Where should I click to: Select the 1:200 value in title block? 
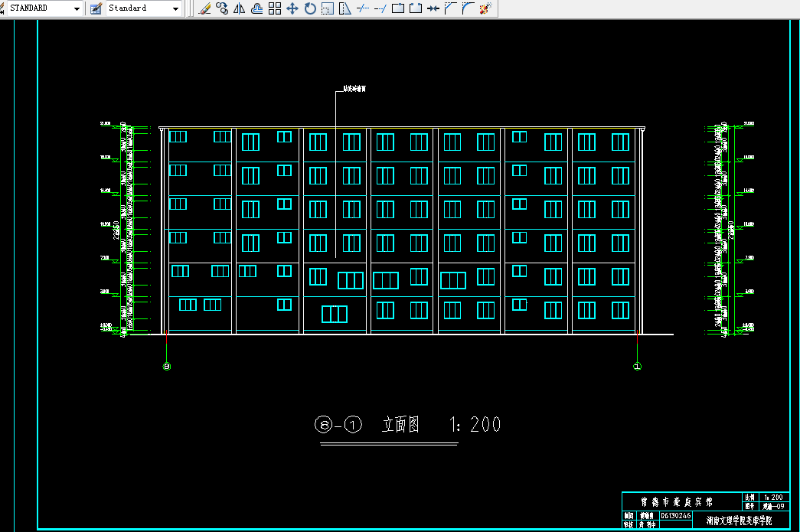tap(773, 498)
